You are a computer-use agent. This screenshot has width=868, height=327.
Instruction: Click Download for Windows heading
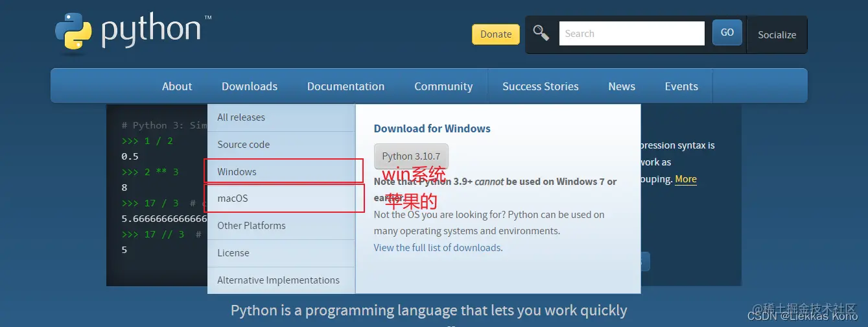pyautogui.click(x=432, y=128)
